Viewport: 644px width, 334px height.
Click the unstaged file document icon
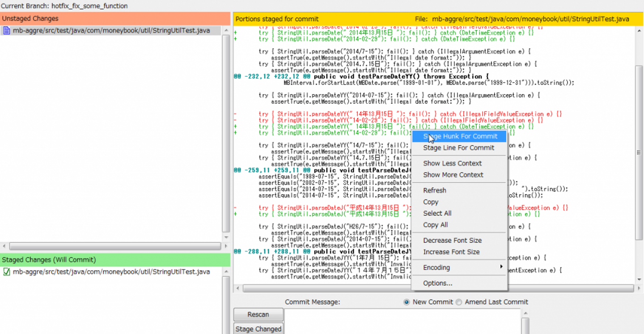tap(7, 30)
